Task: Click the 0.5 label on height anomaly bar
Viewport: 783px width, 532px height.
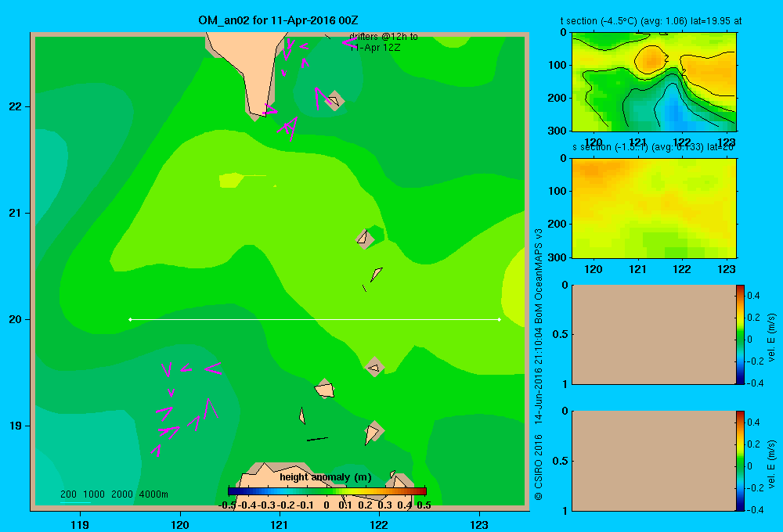Action: (424, 505)
